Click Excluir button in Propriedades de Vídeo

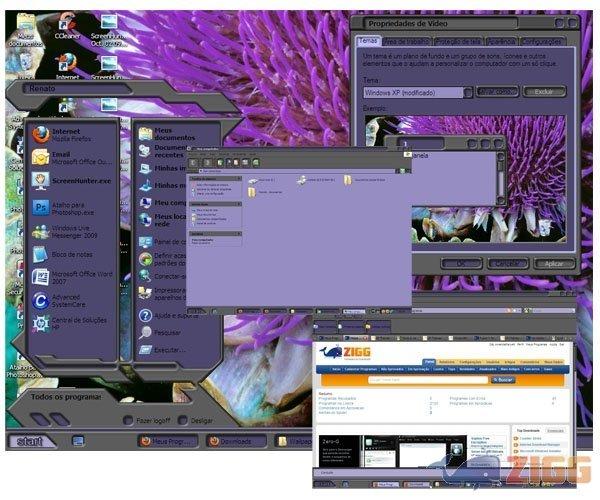(544, 92)
